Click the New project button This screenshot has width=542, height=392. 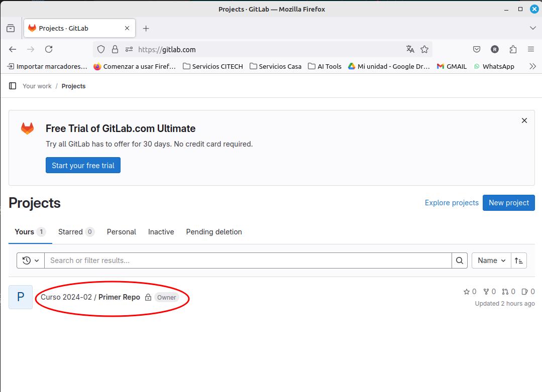[508, 203]
